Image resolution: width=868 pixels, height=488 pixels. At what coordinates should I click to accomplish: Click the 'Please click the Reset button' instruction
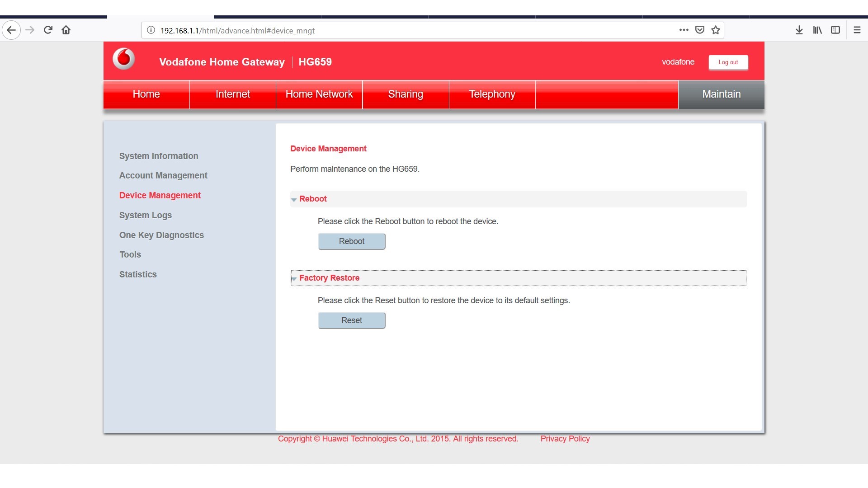[x=444, y=300]
